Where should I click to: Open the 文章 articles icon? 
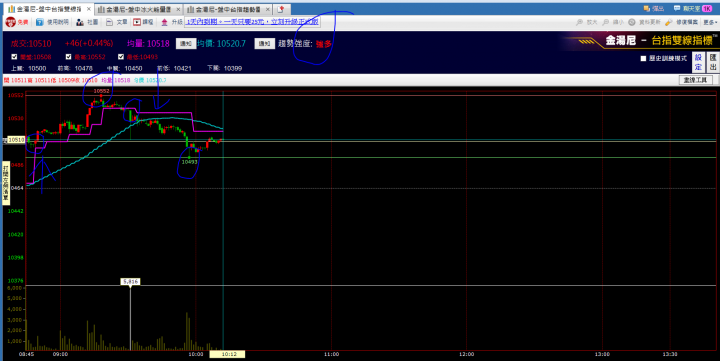coord(109,22)
